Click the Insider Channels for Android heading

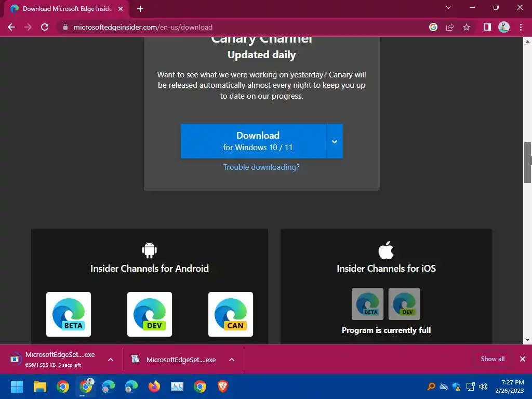149,269
